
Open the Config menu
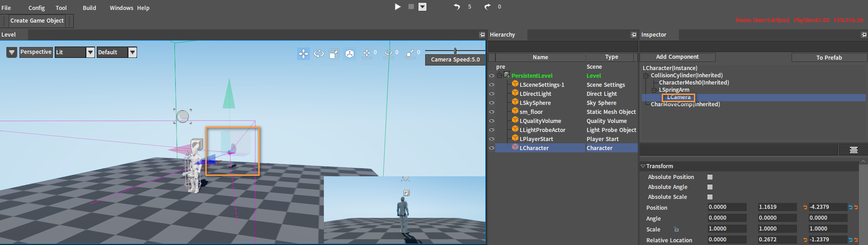[37, 8]
